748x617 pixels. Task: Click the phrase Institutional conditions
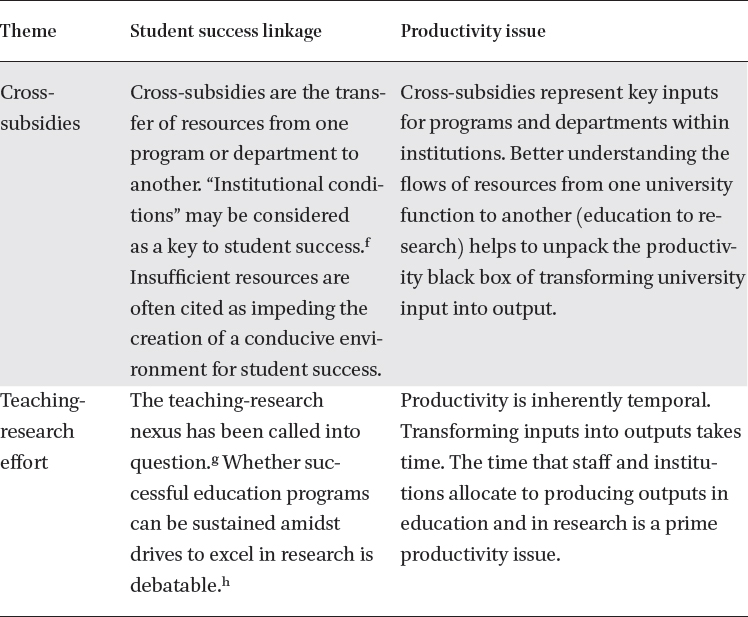256,200
